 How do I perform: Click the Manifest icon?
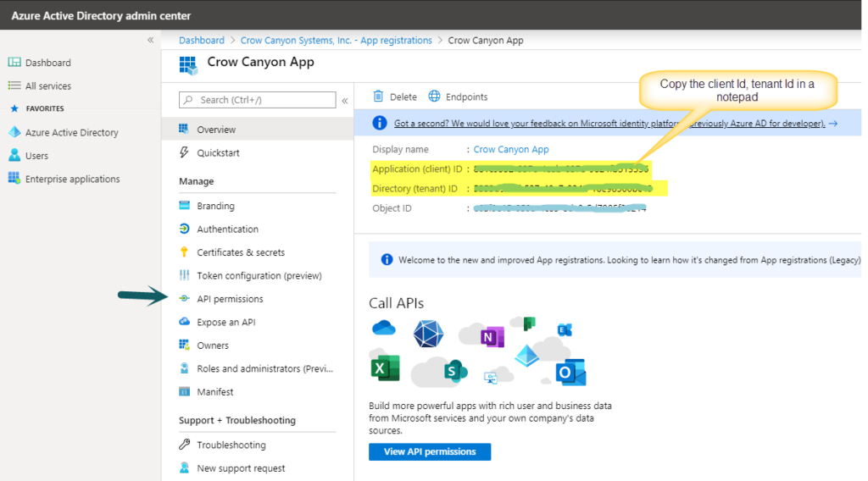pyautogui.click(x=184, y=391)
